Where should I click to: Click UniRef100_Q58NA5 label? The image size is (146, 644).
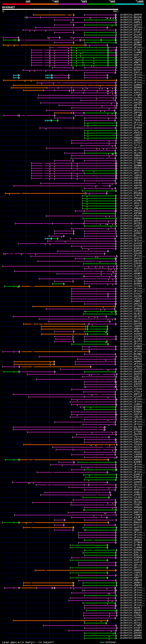point(131,88)
